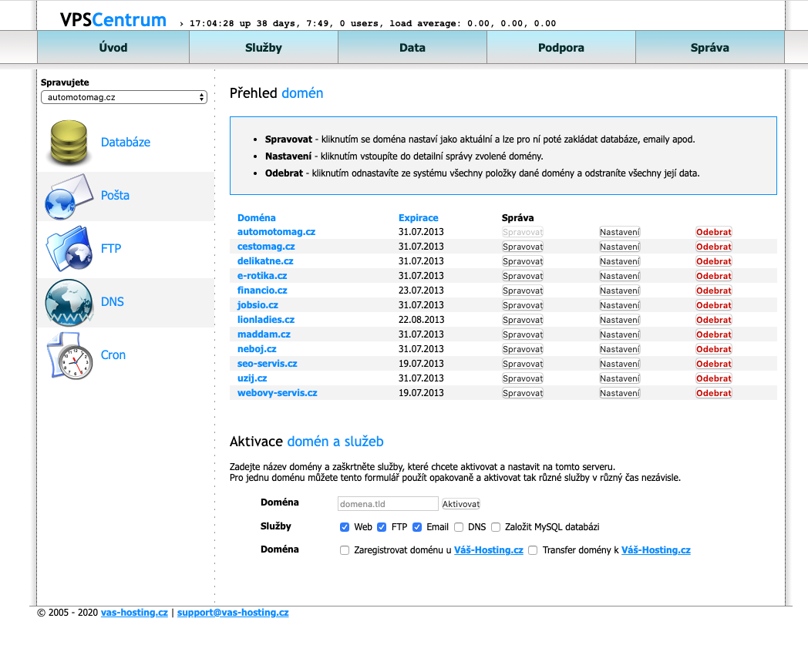The height and width of the screenshot is (672, 808).
Task: Uncheck the Web service checkbox
Action: pos(345,527)
